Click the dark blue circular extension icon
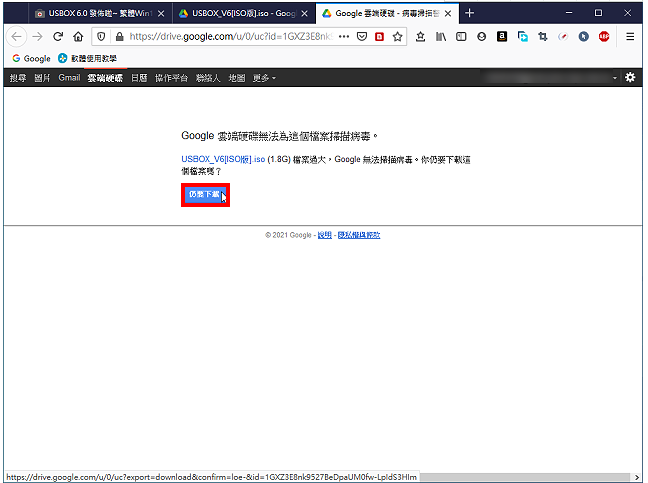Screen dimensions: 648x483 (584, 37)
